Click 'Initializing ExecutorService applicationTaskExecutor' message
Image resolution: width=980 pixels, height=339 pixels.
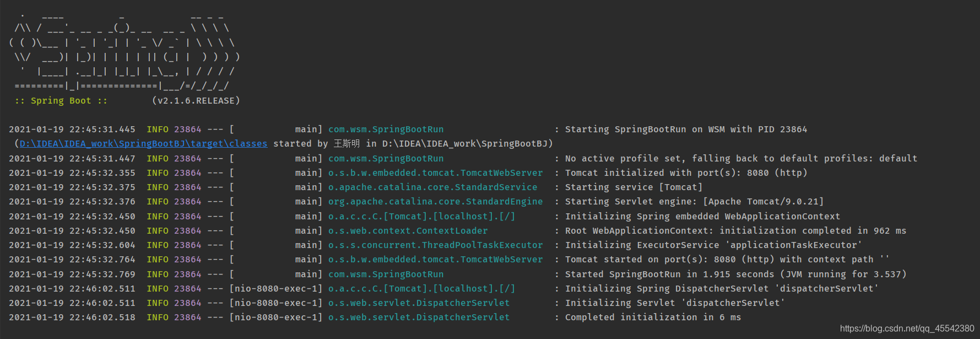[713, 245]
